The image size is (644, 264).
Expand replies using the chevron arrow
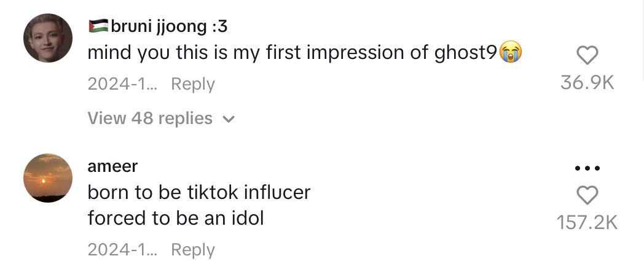[x=228, y=120]
